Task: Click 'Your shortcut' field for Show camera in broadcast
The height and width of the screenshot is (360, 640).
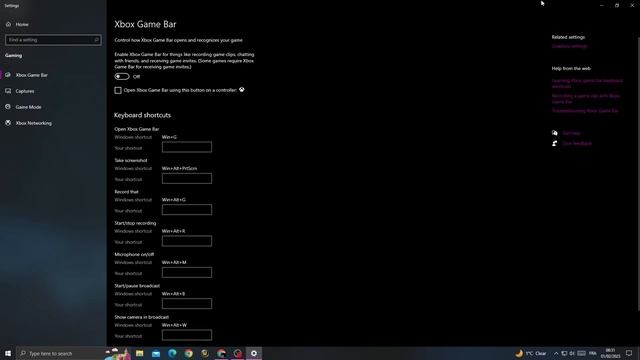Action: coord(187,335)
